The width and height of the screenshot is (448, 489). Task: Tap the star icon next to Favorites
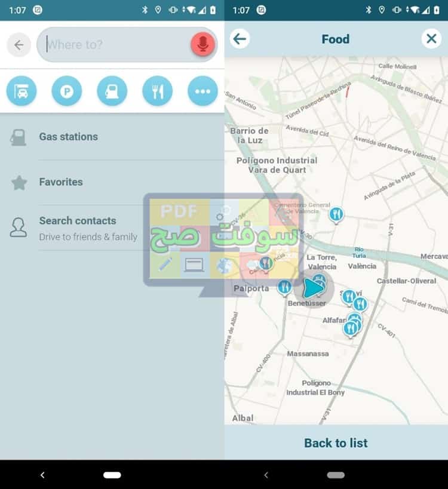point(19,183)
